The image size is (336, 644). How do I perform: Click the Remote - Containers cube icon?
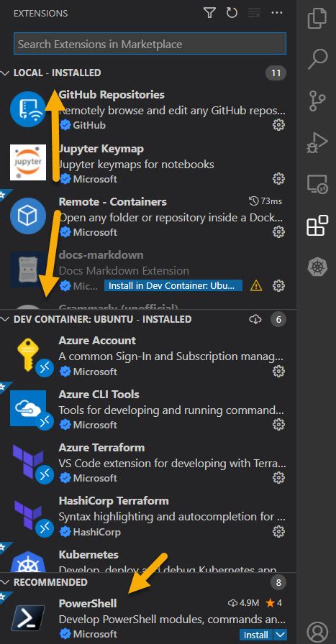click(x=28, y=215)
